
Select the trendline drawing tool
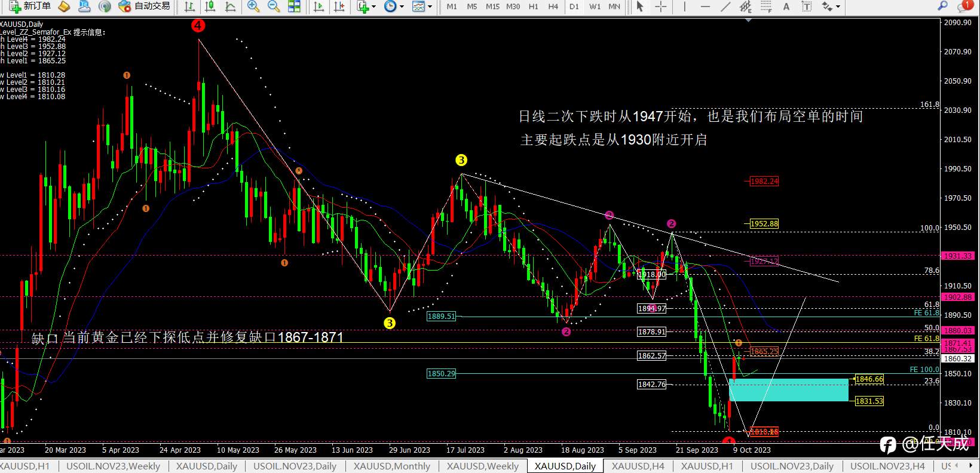coord(725,7)
